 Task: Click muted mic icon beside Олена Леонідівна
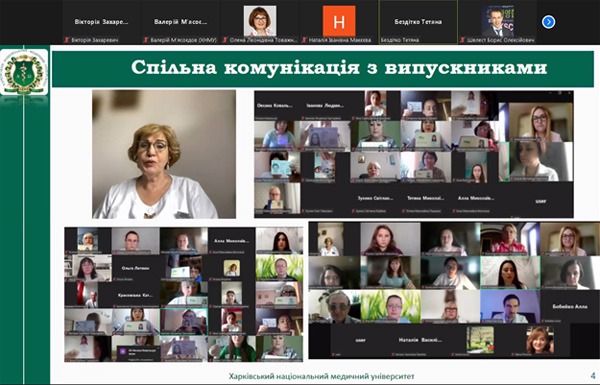(x=225, y=40)
